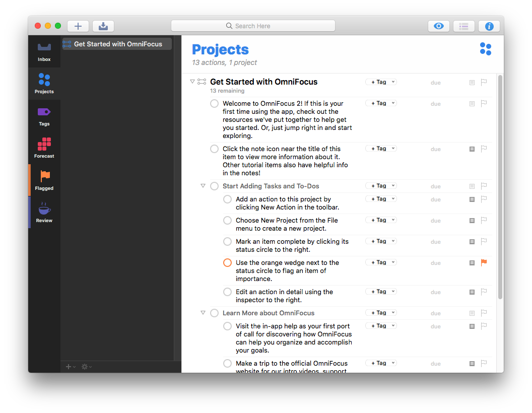This screenshot has width=532, height=413.
Task: Open the Review perspective
Action: coord(44,213)
